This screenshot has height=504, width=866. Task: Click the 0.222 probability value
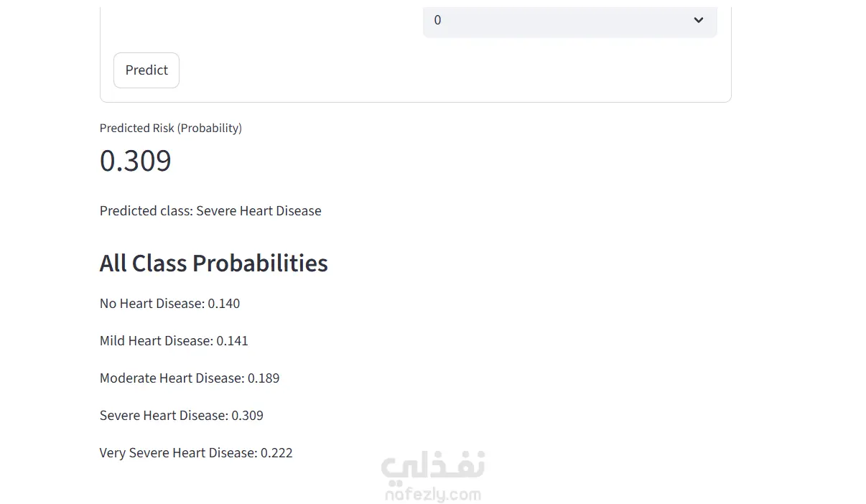pos(276,453)
